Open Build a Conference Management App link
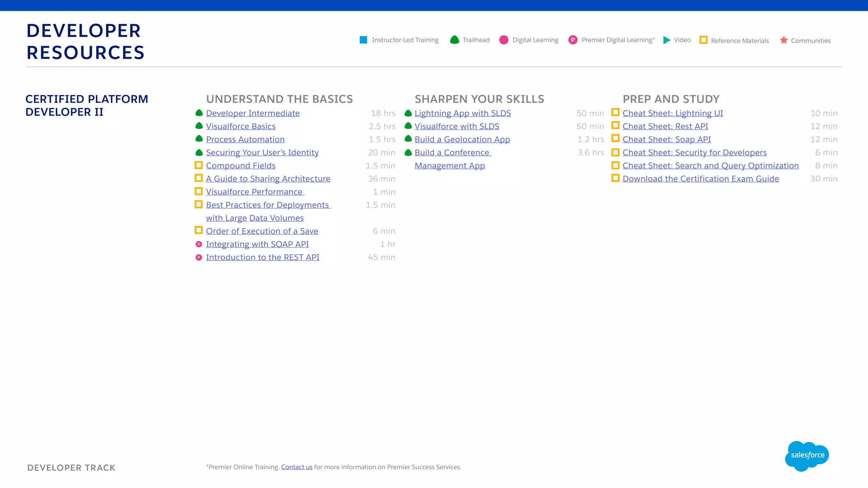 click(x=453, y=159)
